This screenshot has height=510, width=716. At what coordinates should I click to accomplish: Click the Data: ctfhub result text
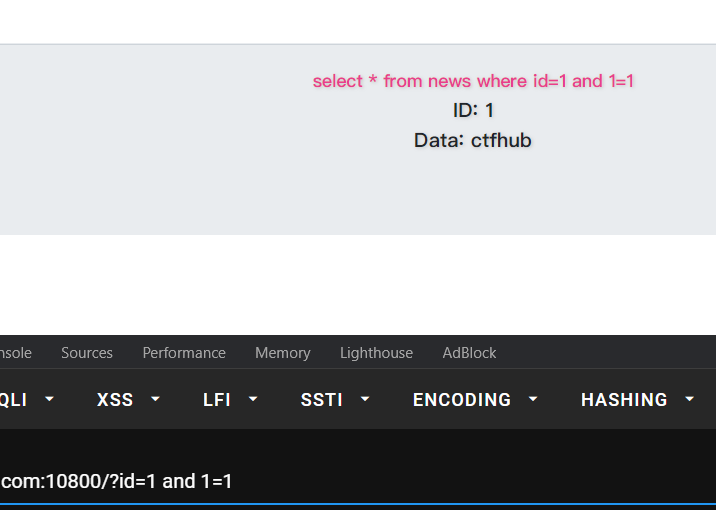[473, 140]
